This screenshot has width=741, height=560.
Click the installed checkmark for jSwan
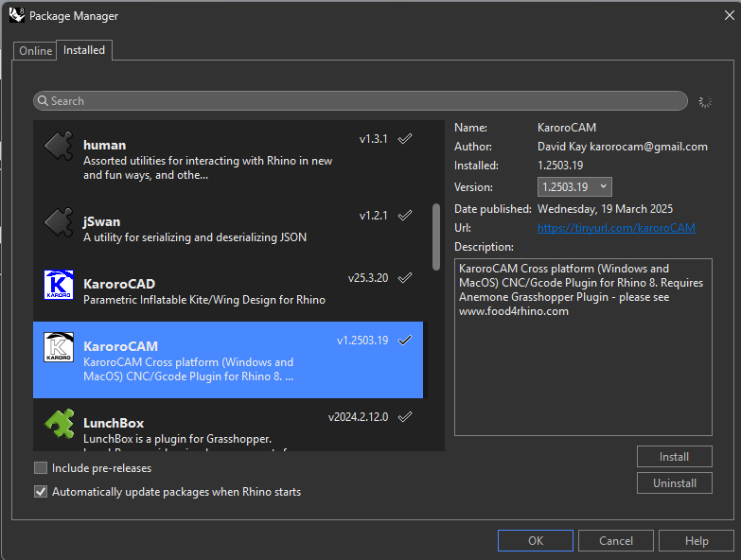(405, 216)
